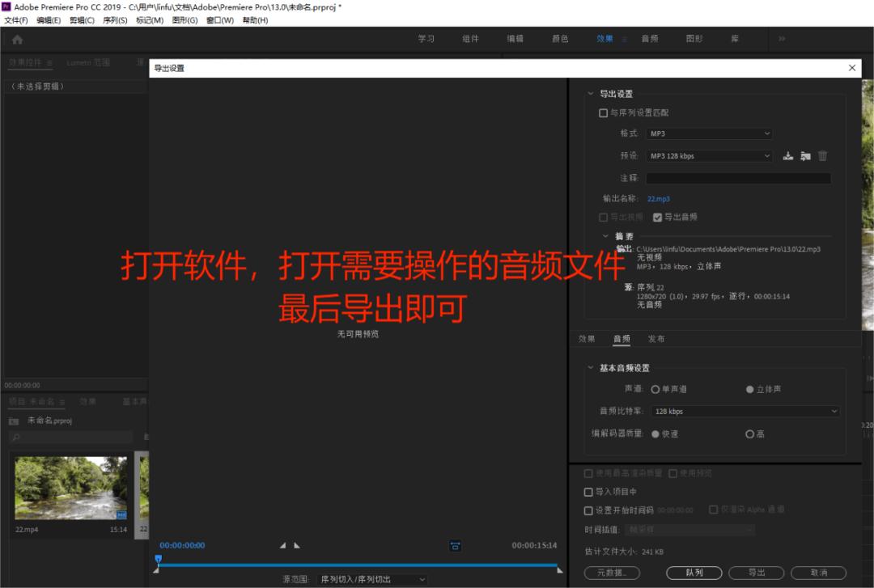Viewport: 874px width, 588px height.
Task: Set an Out point on the export timeline
Action: 297,546
